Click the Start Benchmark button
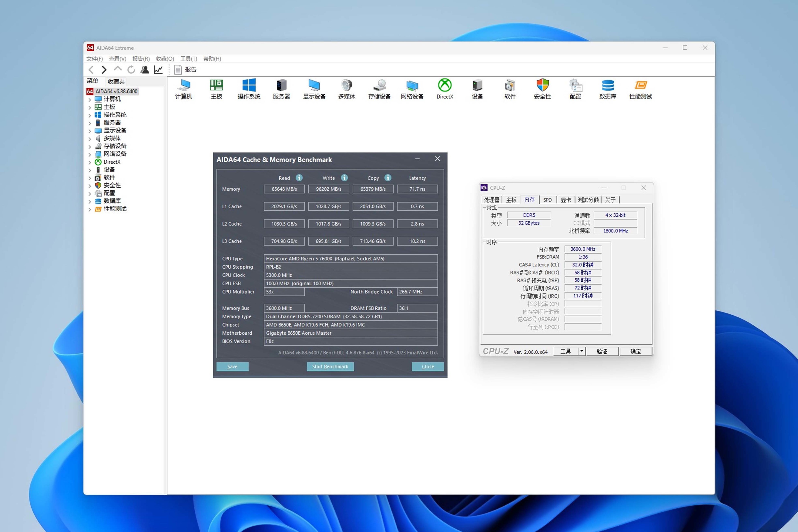The height and width of the screenshot is (532, 798). 330,366
